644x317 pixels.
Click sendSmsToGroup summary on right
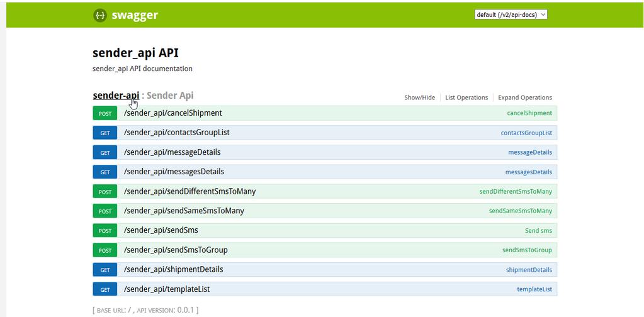click(x=527, y=250)
